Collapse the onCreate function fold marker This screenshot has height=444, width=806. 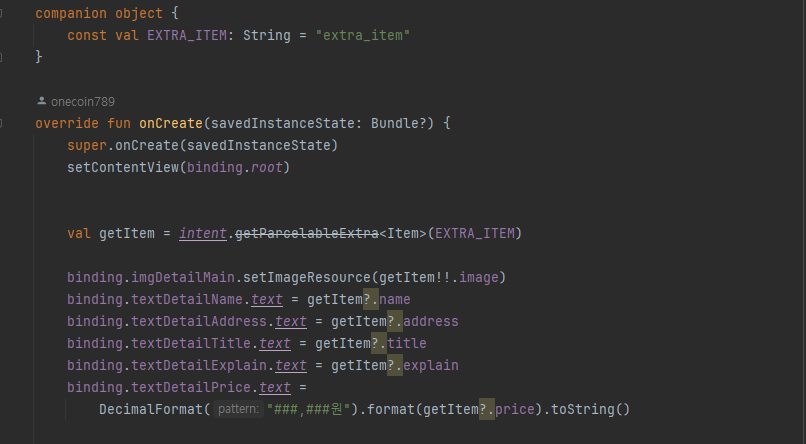(1, 123)
